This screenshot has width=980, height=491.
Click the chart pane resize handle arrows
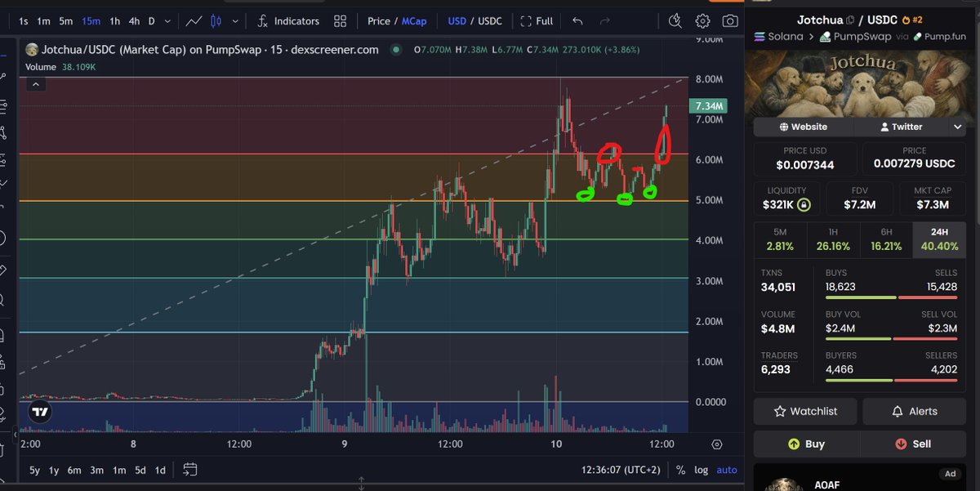(x=360, y=484)
